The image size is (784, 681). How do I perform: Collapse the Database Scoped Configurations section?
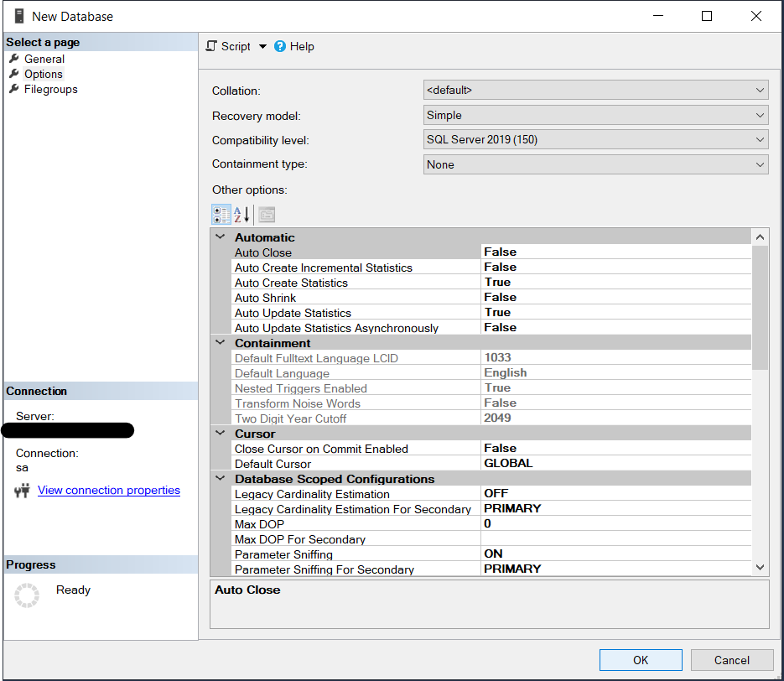(221, 479)
